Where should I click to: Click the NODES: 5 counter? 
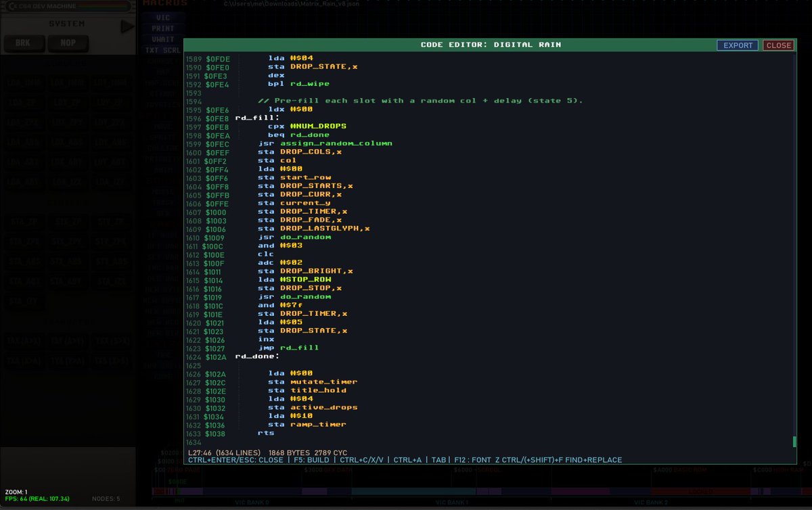tap(106, 499)
